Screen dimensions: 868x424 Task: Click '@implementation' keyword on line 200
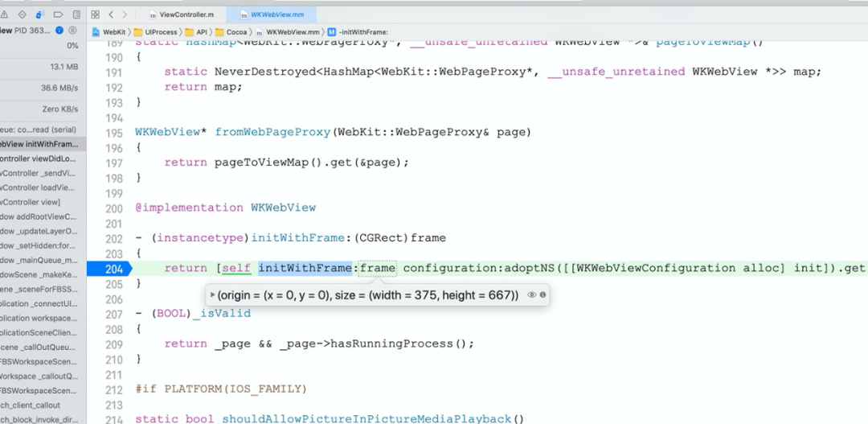tap(190, 208)
